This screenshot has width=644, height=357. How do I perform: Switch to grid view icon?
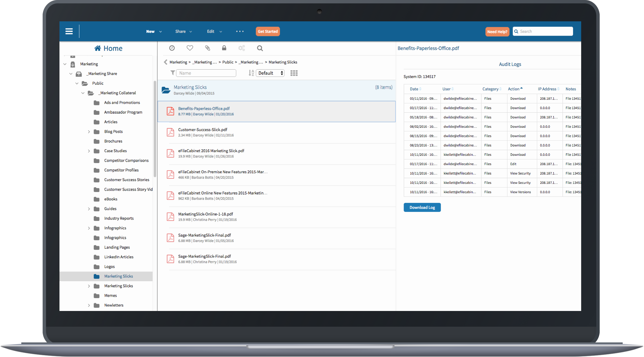(294, 73)
